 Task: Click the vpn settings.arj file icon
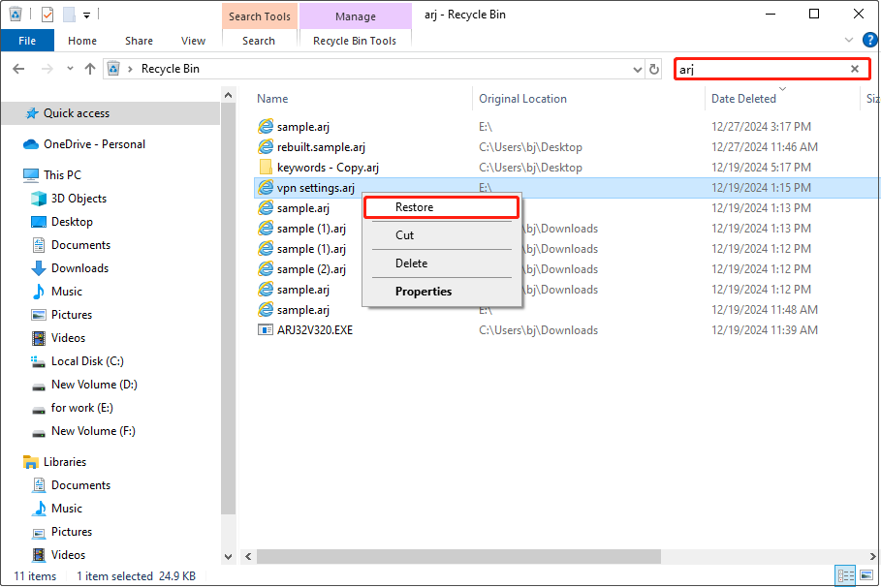(266, 188)
